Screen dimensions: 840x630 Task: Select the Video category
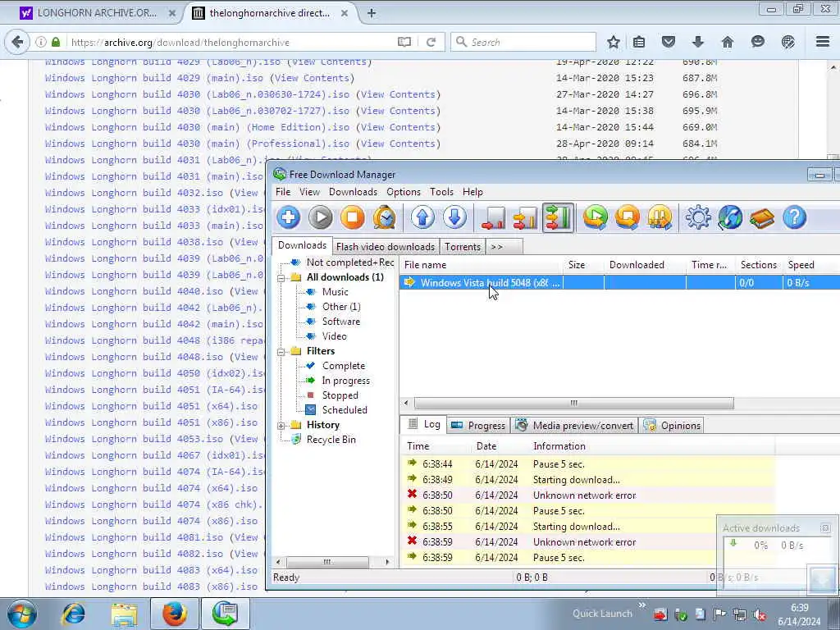click(335, 336)
